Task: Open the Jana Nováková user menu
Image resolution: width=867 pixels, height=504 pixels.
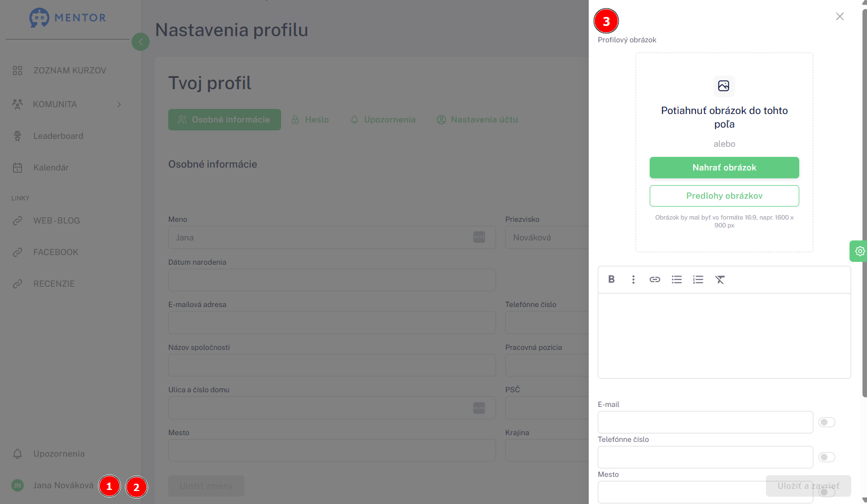Action: tap(52, 485)
